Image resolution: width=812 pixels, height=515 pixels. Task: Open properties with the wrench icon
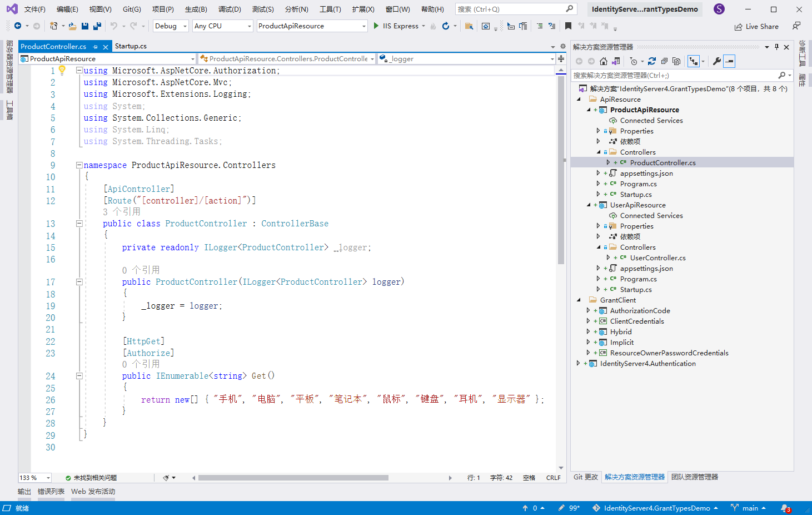(x=717, y=61)
